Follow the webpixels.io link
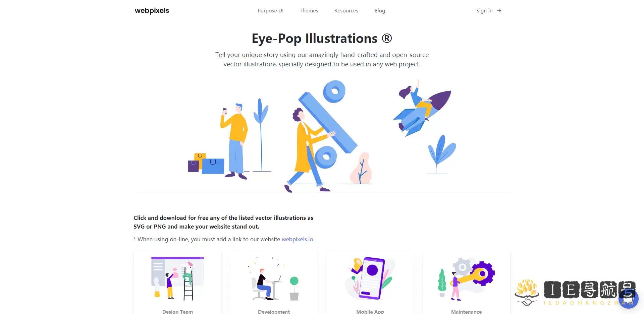This screenshot has width=644, height=314. coord(297,239)
